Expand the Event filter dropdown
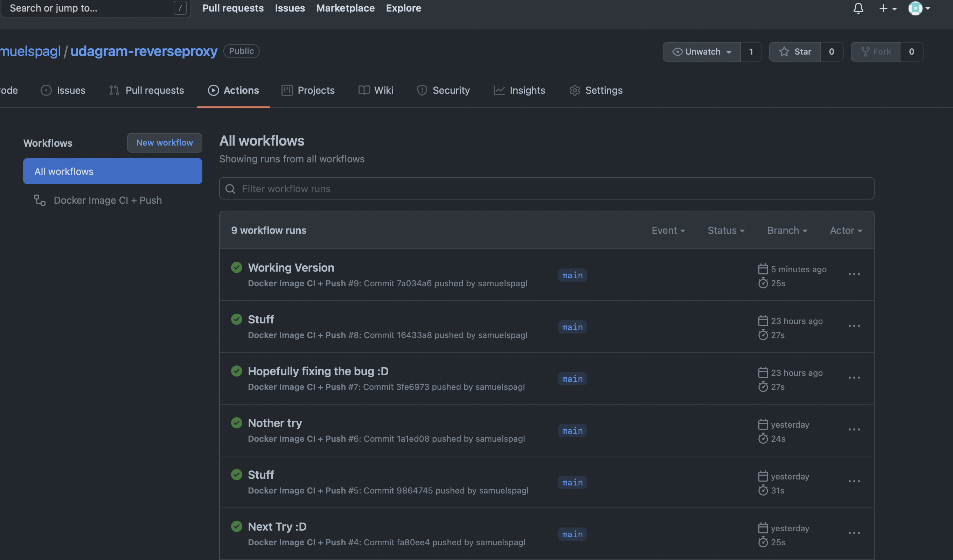 (668, 231)
